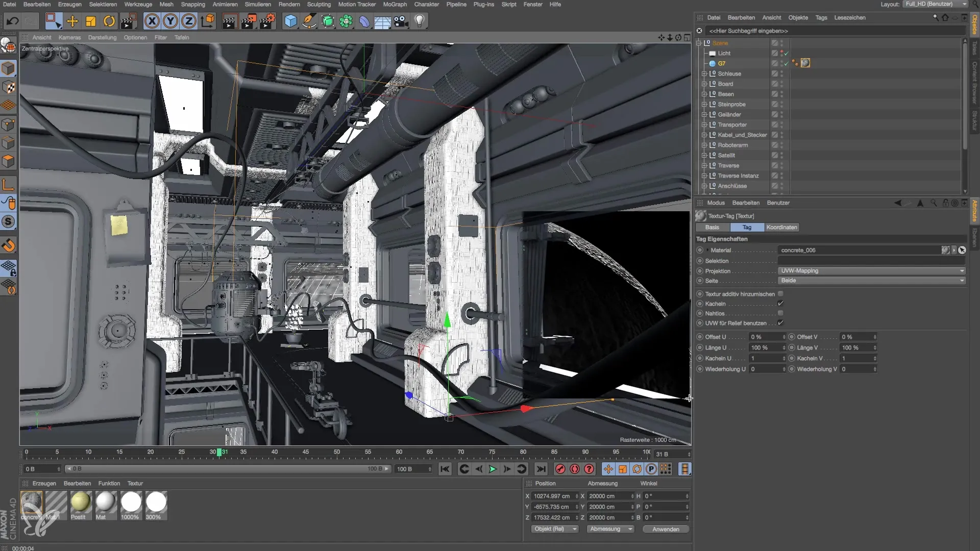Activate the Move tool
Viewport: 980px width, 551px height.
coord(72,21)
